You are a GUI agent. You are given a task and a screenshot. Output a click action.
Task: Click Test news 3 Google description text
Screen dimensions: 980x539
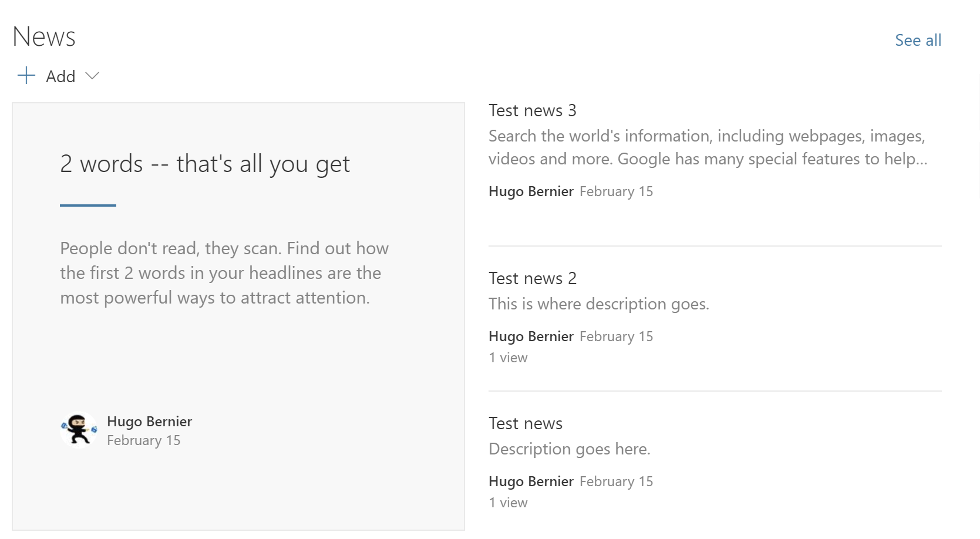pyautogui.click(x=708, y=147)
